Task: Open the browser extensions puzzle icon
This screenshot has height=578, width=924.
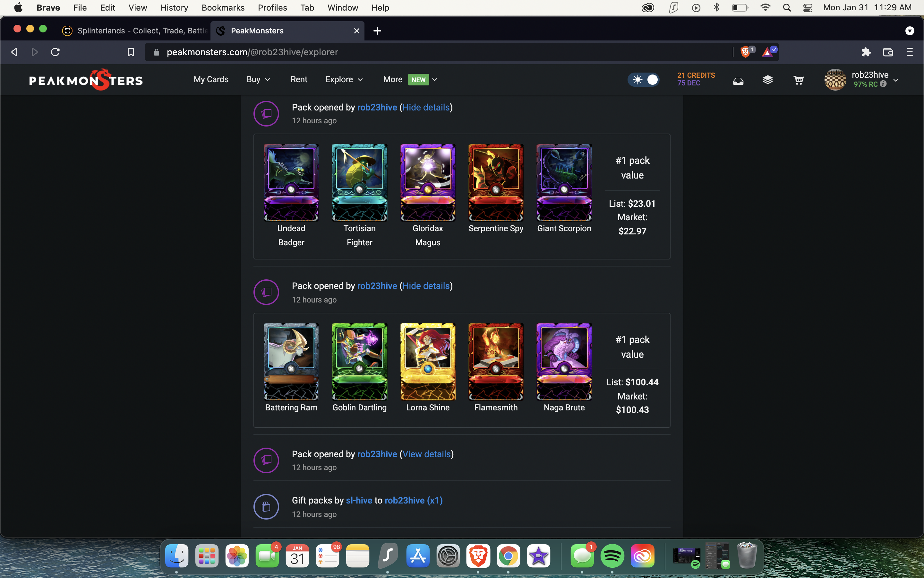Action: pos(866,52)
